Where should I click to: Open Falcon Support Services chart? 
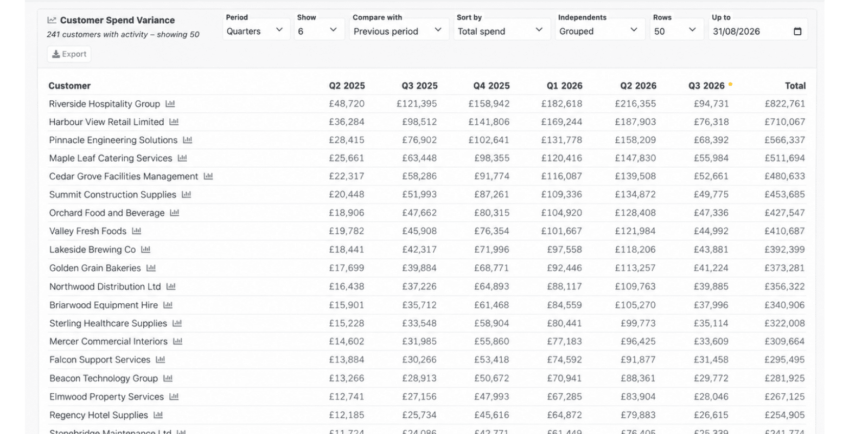pos(161,360)
